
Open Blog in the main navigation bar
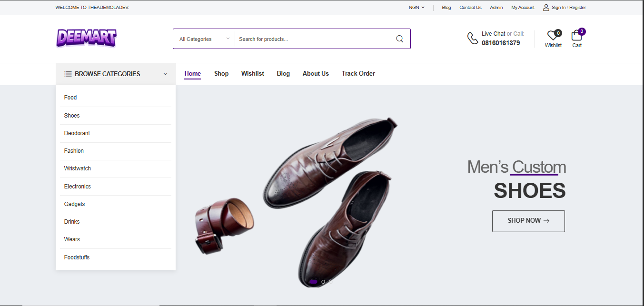click(283, 73)
